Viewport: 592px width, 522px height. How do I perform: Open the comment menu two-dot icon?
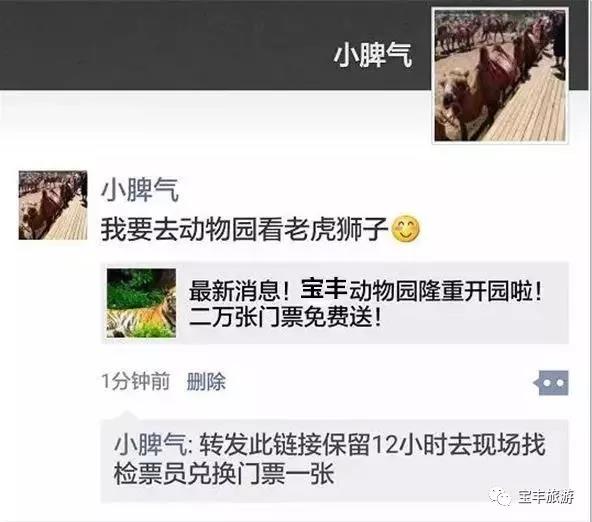[552, 383]
